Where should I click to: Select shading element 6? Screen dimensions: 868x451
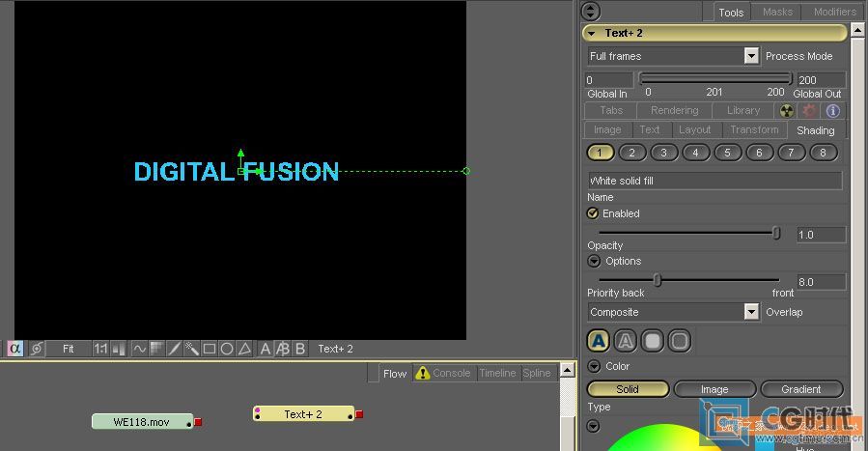[760, 153]
